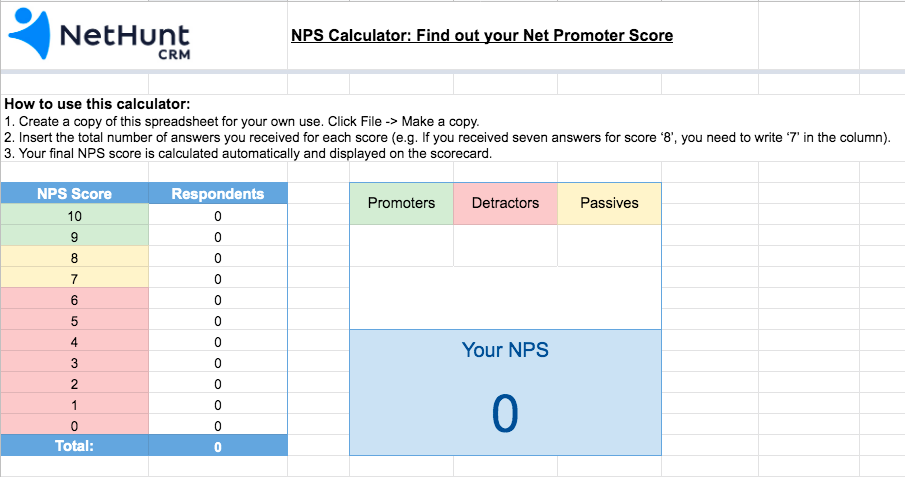Screen dimensions: 905x477
Task: Click the Passives header cell
Action: tap(609, 203)
